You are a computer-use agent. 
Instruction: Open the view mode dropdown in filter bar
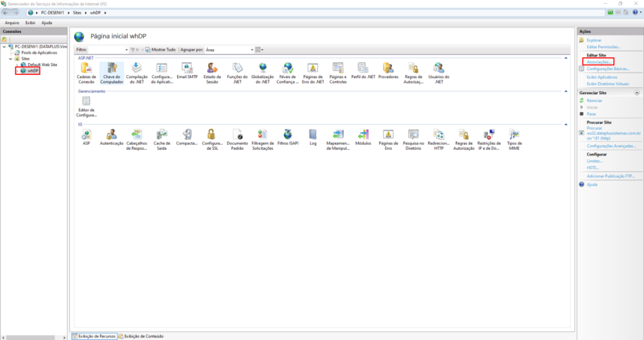[x=258, y=50]
